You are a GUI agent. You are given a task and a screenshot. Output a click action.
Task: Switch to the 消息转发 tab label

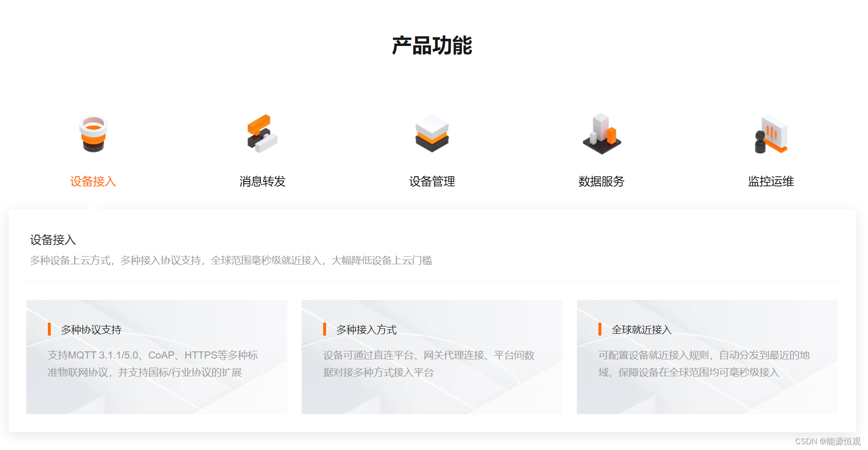262,181
